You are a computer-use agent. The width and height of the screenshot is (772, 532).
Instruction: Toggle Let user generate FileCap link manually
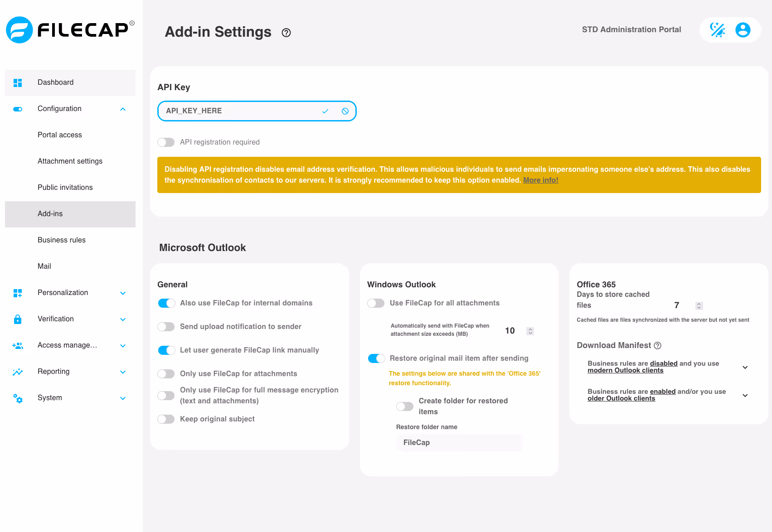[x=166, y=350]
